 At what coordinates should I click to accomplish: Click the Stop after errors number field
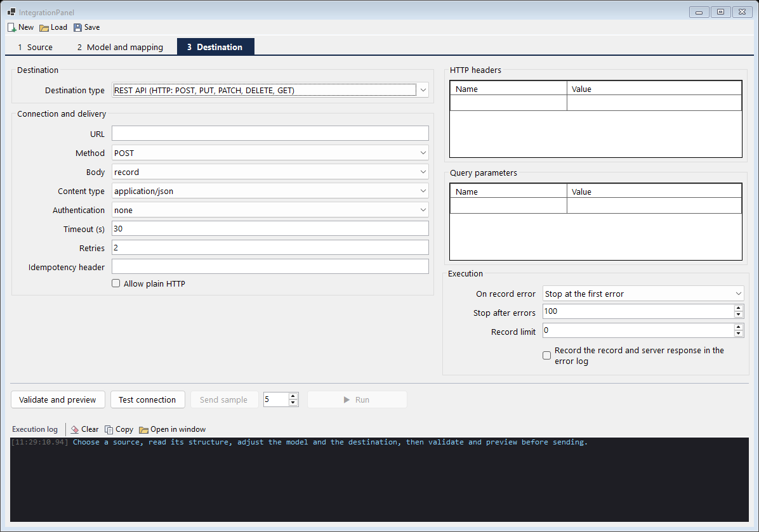pos(638,311)
